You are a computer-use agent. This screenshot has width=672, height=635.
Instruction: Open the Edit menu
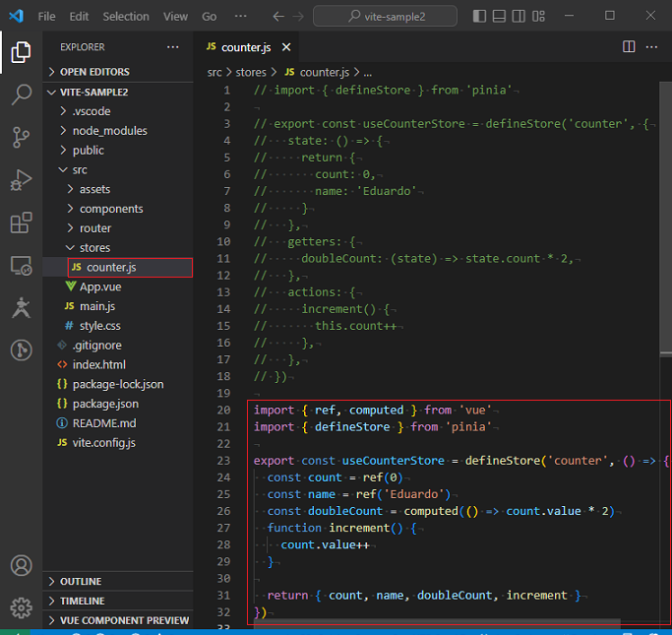(79, 17)
